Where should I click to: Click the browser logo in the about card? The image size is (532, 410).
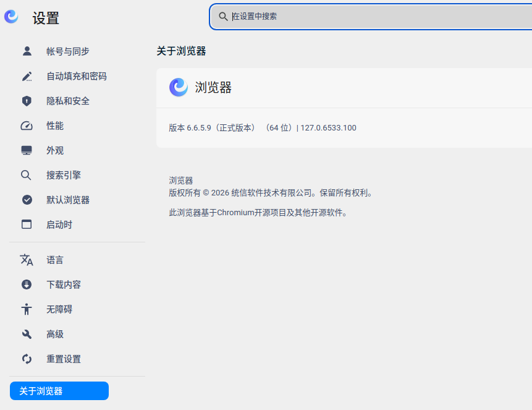click(179, 87)
